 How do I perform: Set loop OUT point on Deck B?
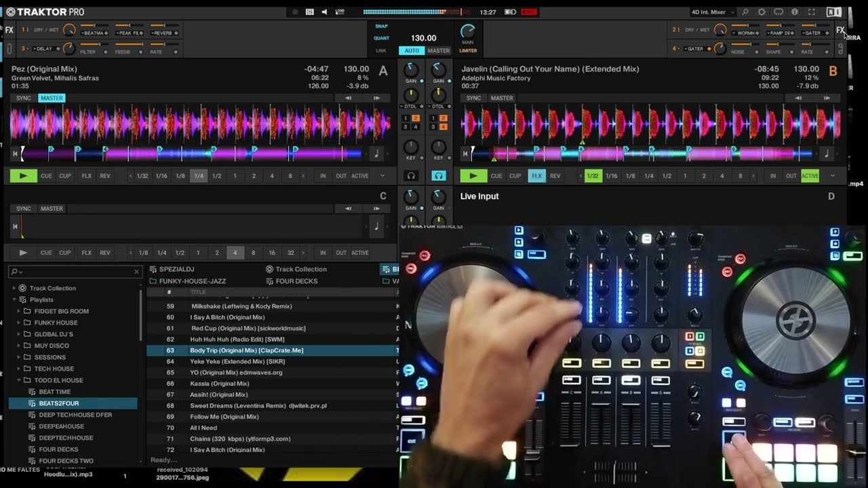[x=791, y=176]
